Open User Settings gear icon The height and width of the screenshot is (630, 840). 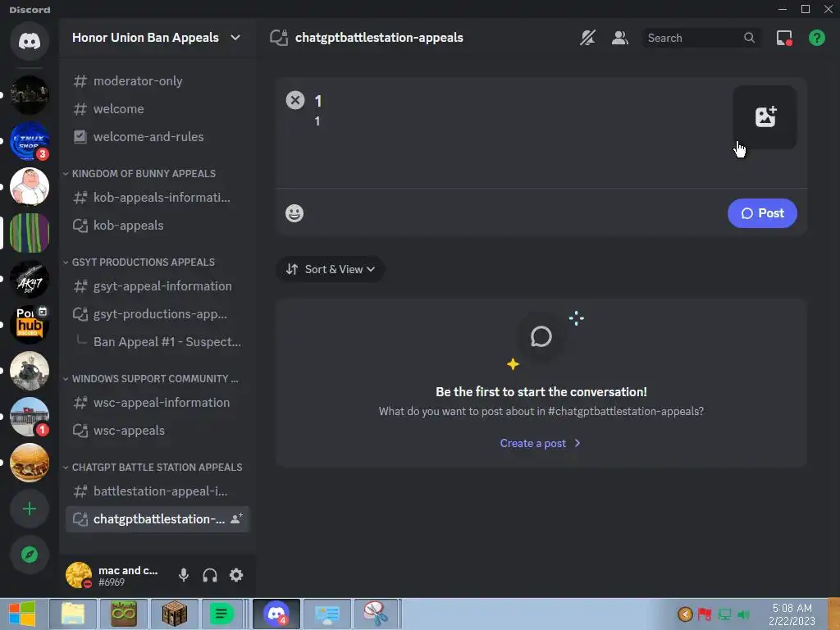[x=236, y=575]
